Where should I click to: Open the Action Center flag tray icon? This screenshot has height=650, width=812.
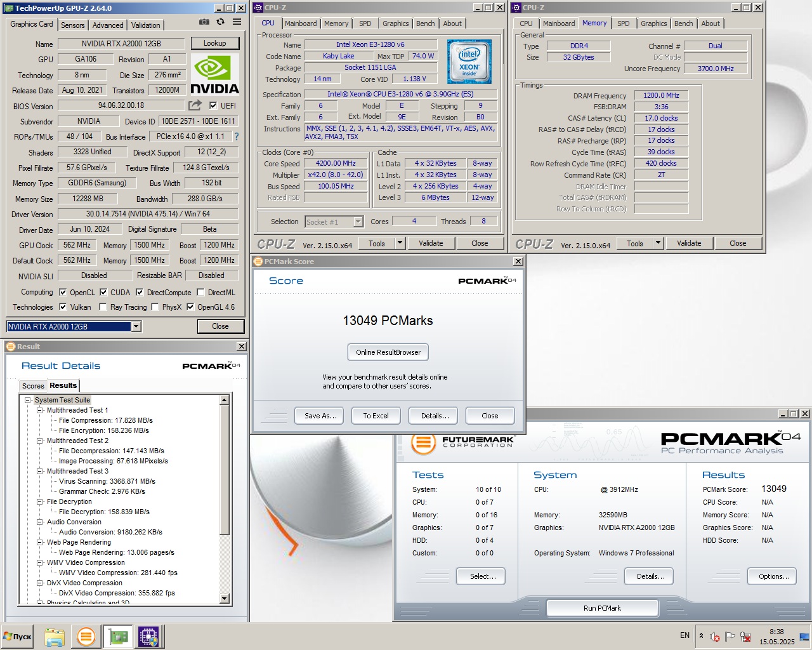click(730, 636)
